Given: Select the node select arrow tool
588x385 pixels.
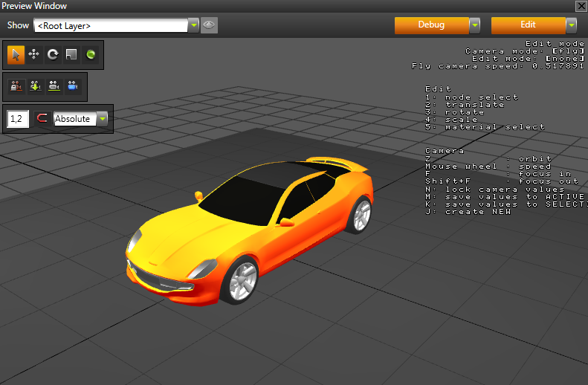Looking at the screenshot, I should (16, 54).
